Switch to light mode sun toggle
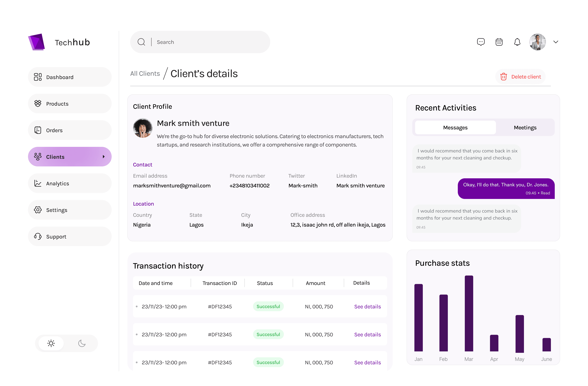The image size is (588, 386). (51, 343)
